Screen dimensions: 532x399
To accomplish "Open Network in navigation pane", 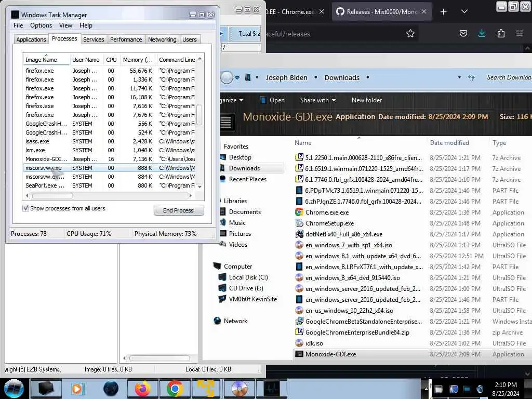I will click(235, 321).
